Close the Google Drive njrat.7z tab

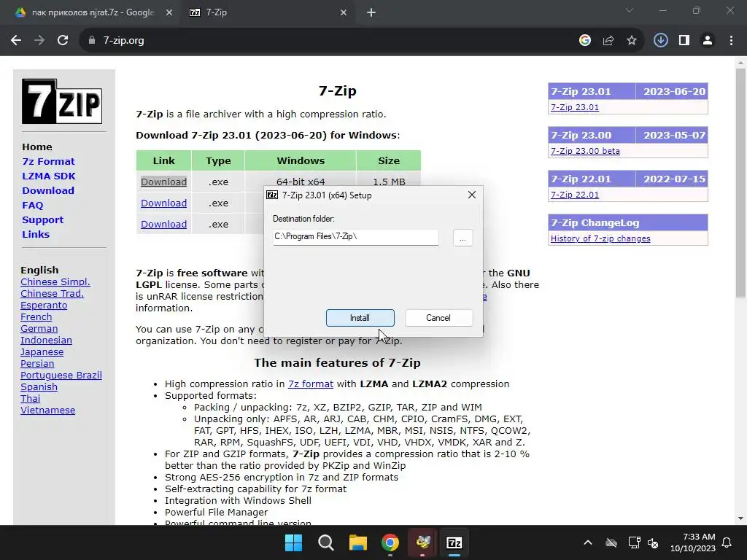169,12
